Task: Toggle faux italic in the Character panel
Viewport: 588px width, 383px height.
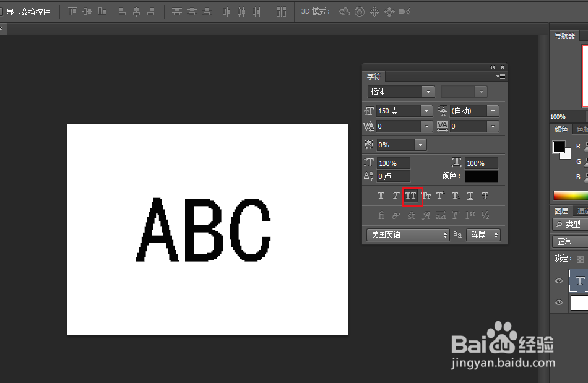Action: click(x=396, y=196)
